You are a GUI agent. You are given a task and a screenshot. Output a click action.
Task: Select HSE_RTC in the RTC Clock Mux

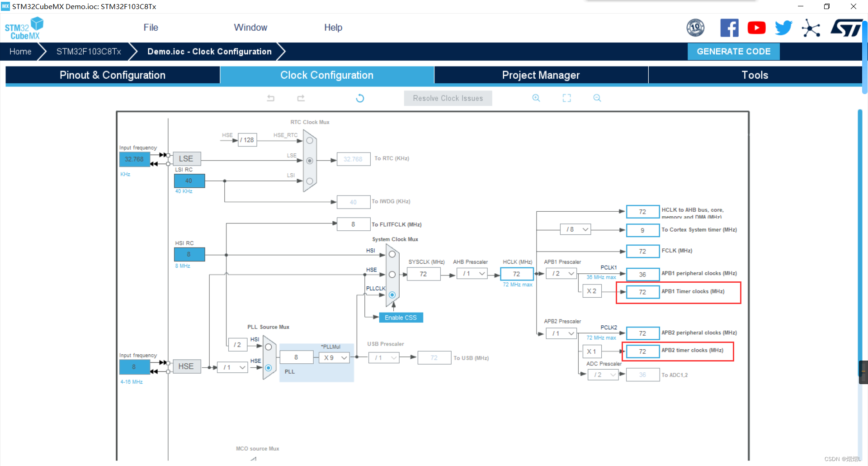tap(310, 140)
